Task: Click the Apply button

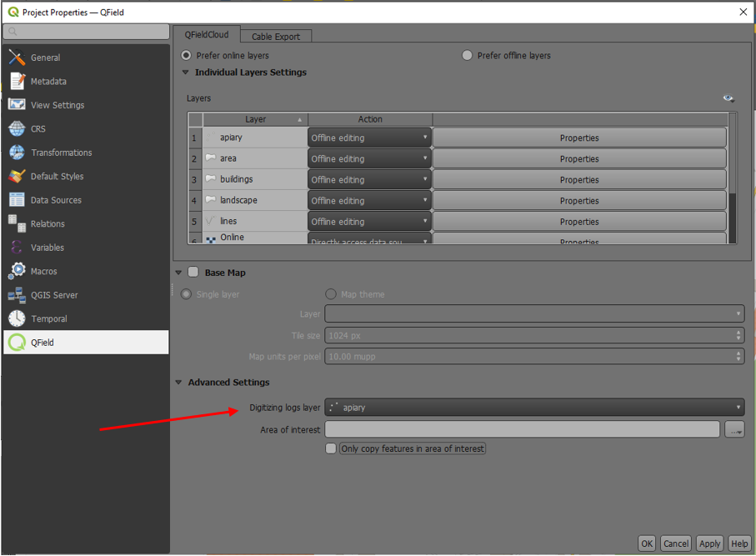Action: tap(709, 543)
